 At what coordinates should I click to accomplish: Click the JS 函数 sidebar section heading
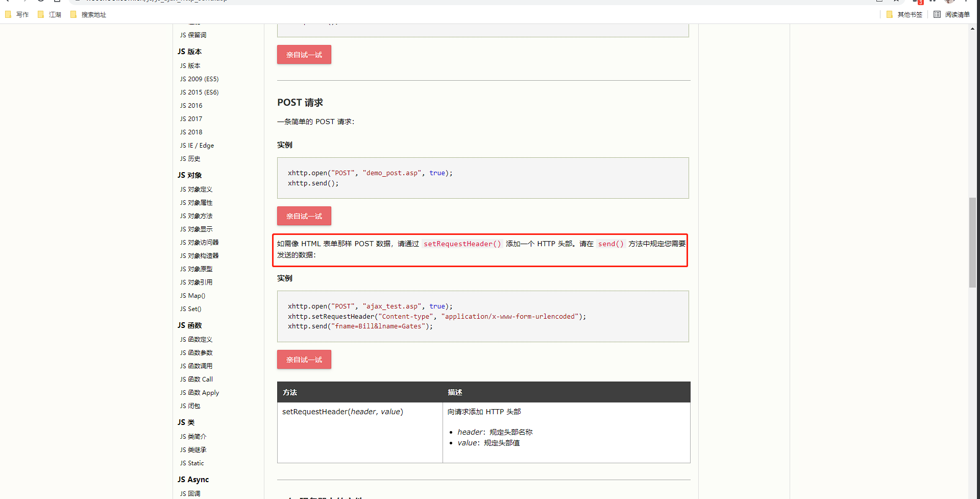tap(190, 325)
